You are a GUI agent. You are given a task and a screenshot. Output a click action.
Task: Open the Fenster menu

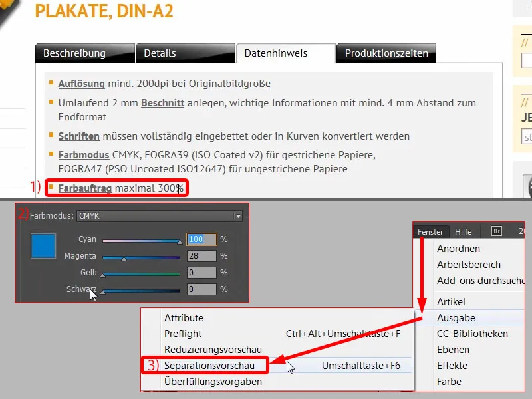430,231
